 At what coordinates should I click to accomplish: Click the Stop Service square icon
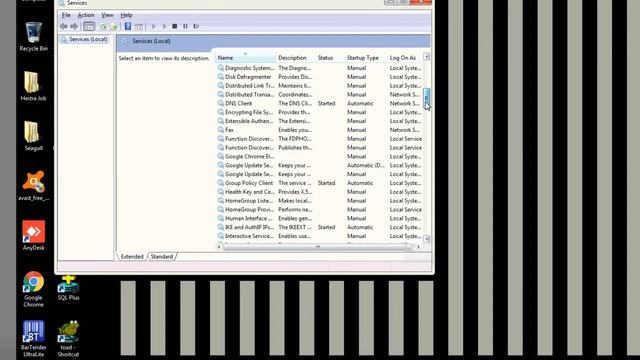point(175,27)
